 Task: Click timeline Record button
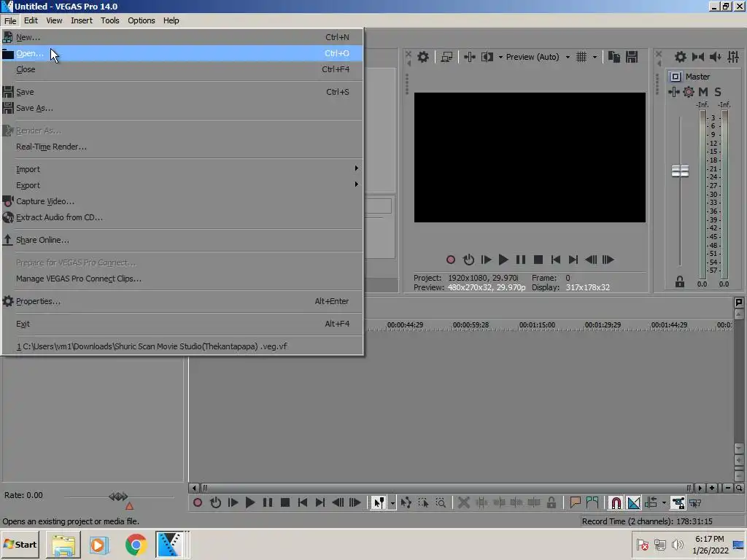click(198, 502)
